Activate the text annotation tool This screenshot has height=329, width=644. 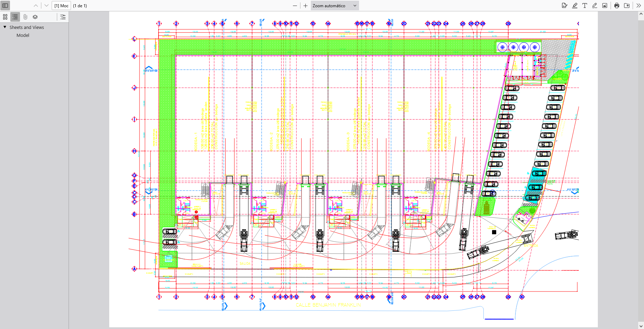tap(585, 6)
